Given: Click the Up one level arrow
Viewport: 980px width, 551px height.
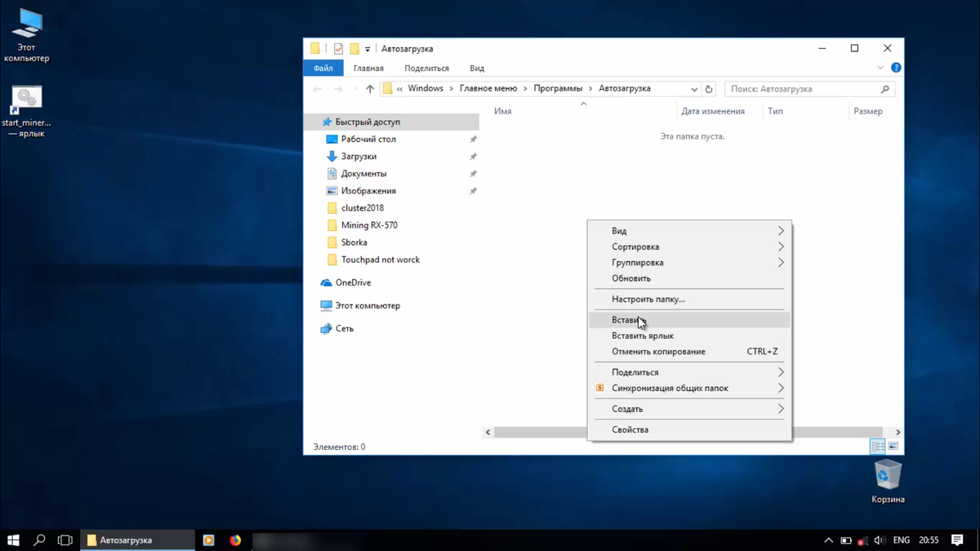Looking at the screenshot, I should point(370,89).
